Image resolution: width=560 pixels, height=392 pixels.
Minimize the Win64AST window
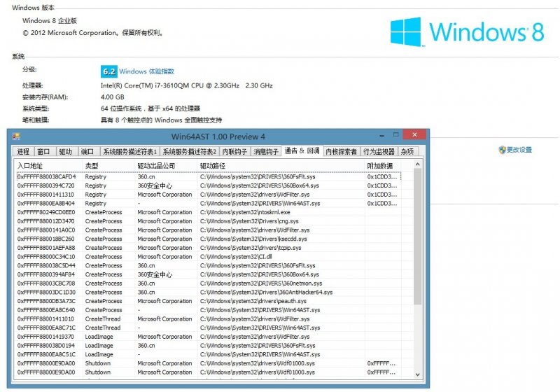[381, 135]
